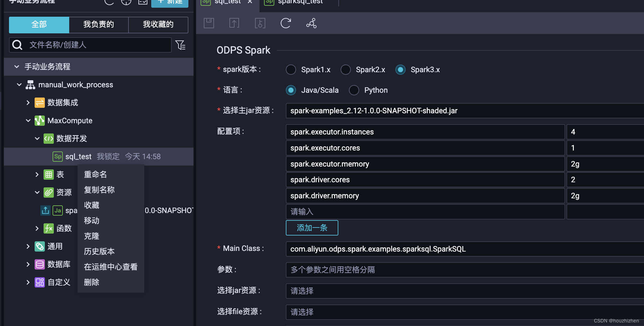
Task: Expand the 数据集成 node
Action: point(28,103)
